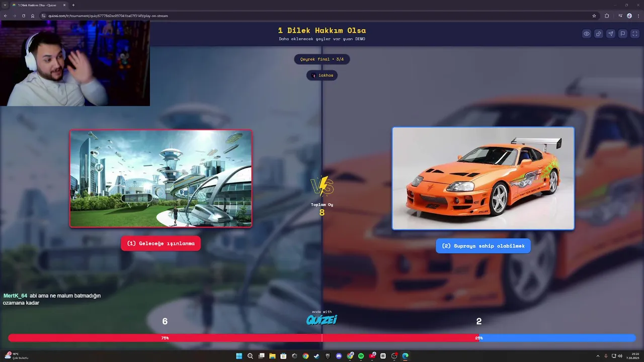The image size is (644, 362).
Task: Click the Quizei logo at bottom
Action: click(x=322, y=320)
